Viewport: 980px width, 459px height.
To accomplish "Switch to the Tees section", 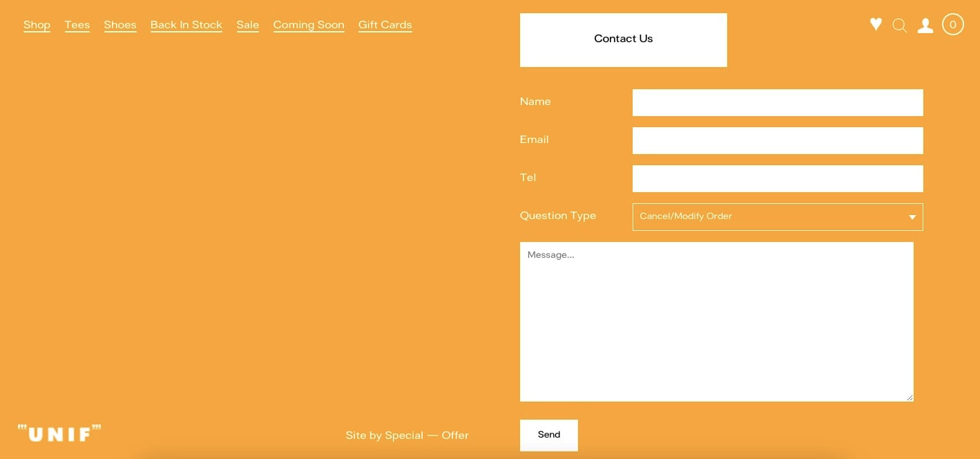I will [x=77, y=24].
